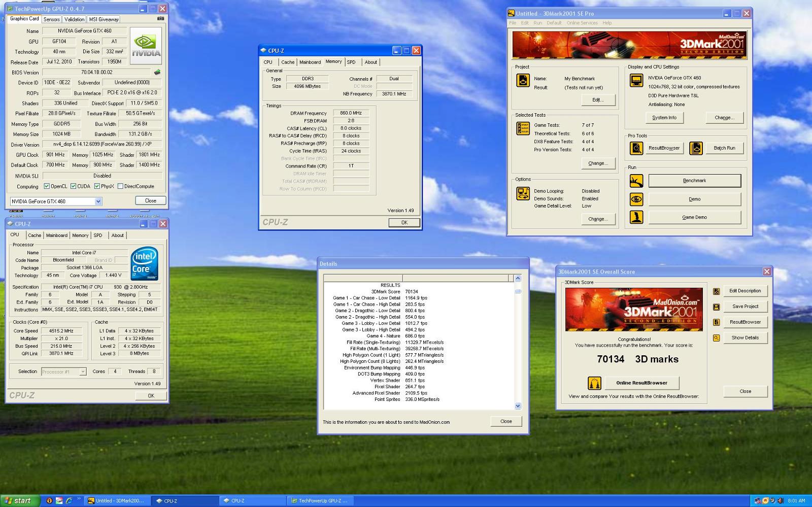Click the Game Demo button
Image resolution: width=812 pixels, height=507 pixels.
tap(695, 217)
